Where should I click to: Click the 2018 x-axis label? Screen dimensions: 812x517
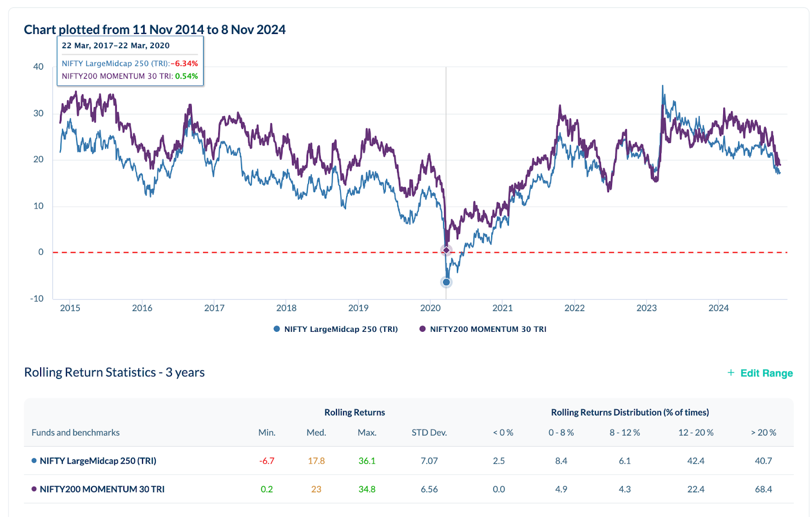[x=286, y=308]
